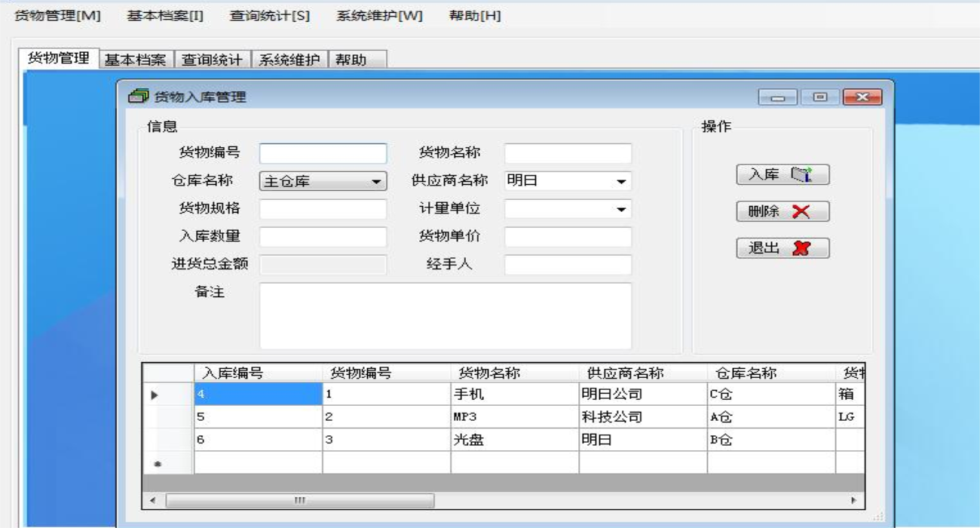Viewport: 980px width, 528px height.
Task: Click the 入库编号 column header
Action: [x=258, y=373]
